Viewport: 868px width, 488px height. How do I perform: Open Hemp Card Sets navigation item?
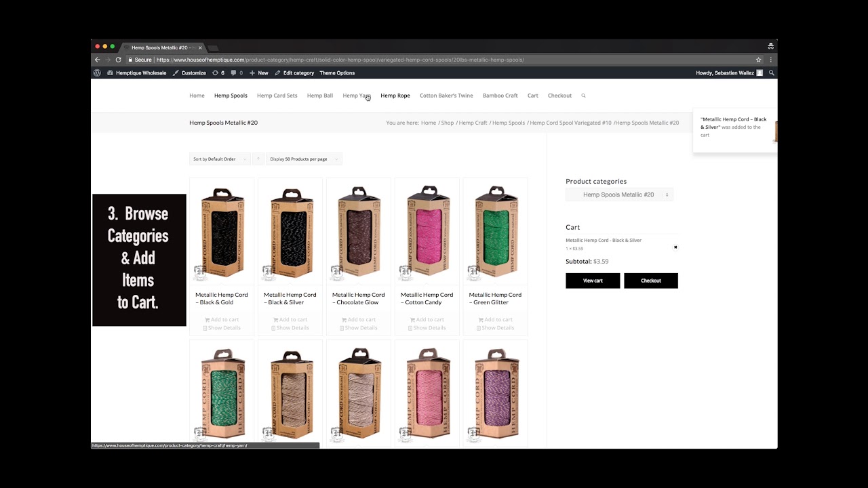277,96
